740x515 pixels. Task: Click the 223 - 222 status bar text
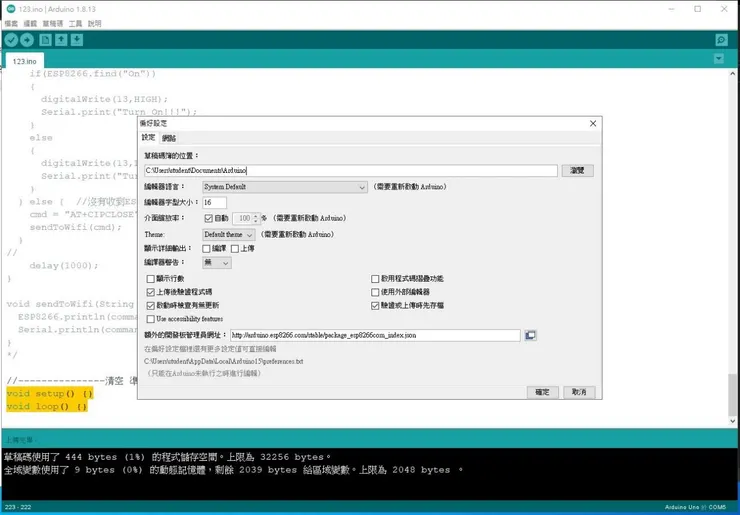18,507
